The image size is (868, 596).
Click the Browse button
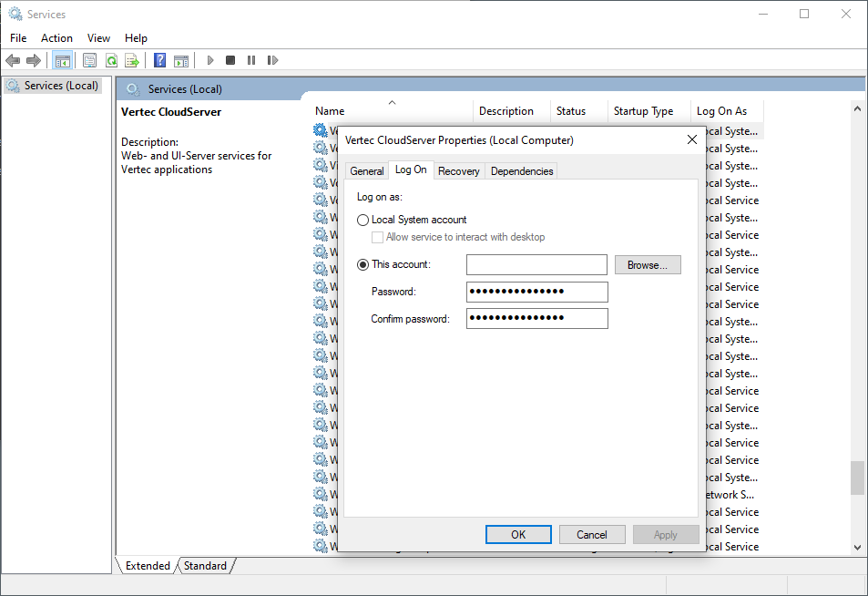coord(648,264)
